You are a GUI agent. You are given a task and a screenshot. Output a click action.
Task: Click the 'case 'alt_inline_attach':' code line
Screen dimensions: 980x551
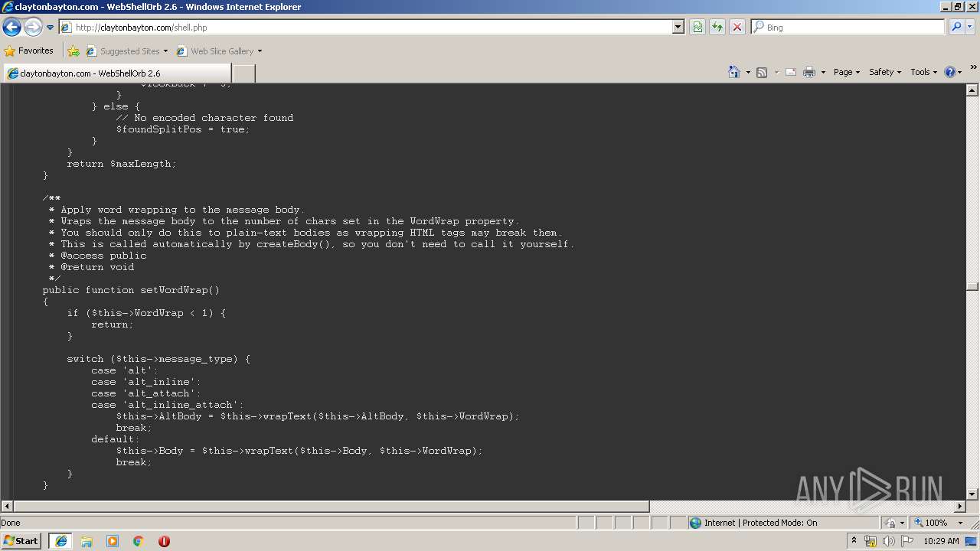[168, 405]
